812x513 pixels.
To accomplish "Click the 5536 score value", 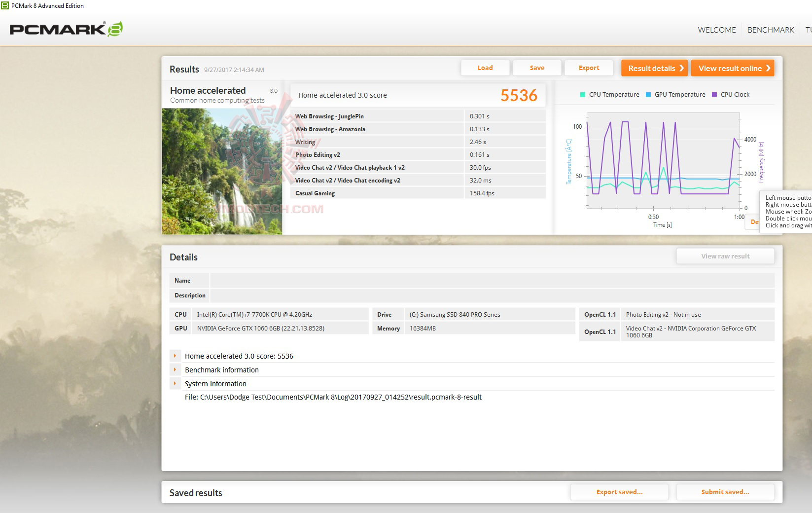I will click(519, 95).
